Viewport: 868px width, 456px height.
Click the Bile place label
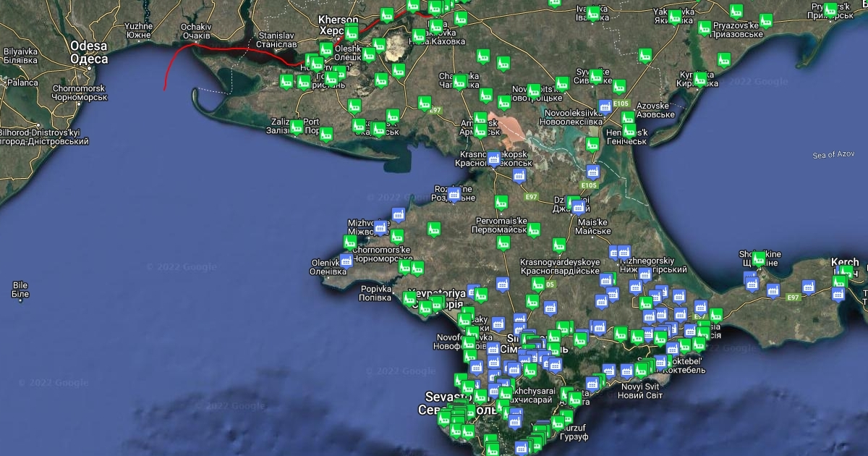(20, 290)
